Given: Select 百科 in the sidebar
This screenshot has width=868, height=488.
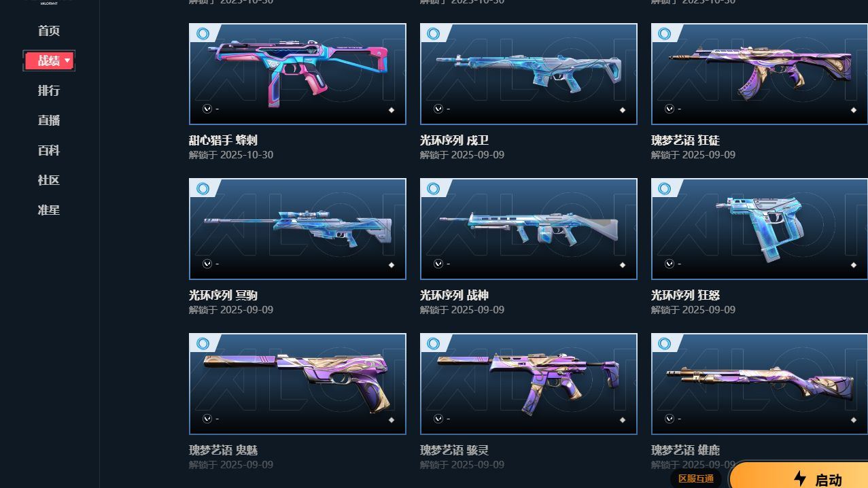Looking at the screenshot, I should click(49, 150).
